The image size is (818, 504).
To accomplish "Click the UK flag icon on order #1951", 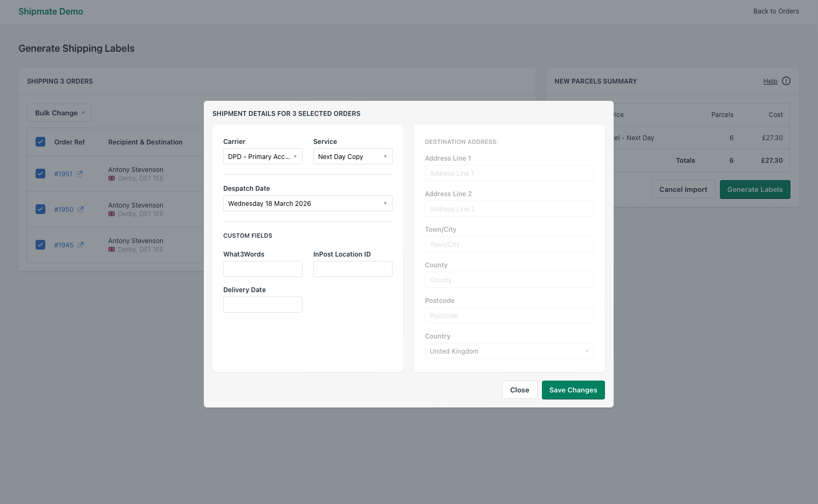I will pos(111,178).
